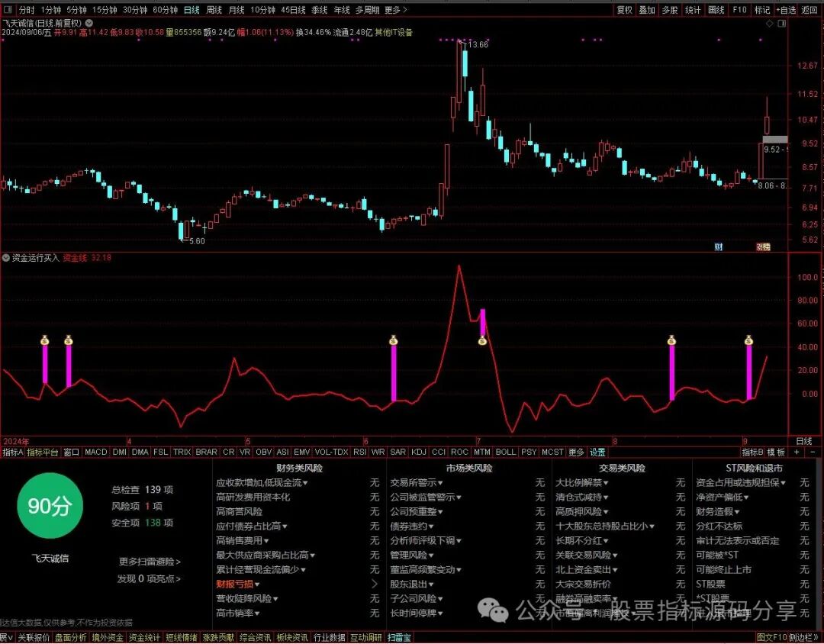Click the money bag signal near June indicator bar
The height and width of the screenshot is (644, 824).
(x=394, y=340)
